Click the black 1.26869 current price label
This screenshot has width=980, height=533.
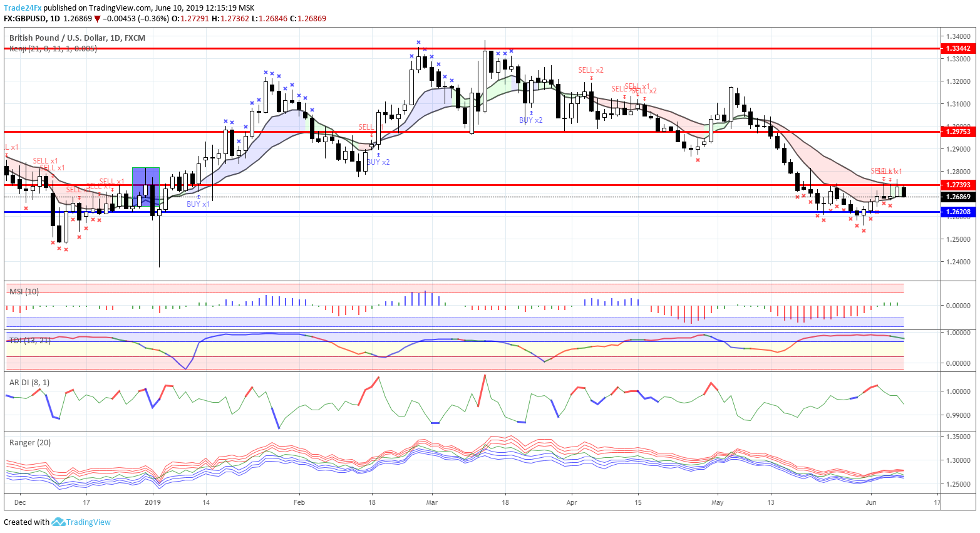point(958,197)
